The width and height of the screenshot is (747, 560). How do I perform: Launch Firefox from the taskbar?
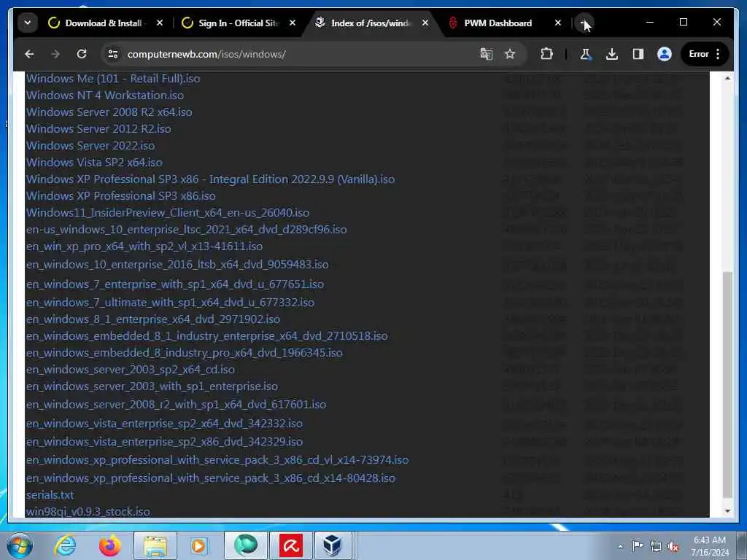pyautogui.click(x=109, y=545)
